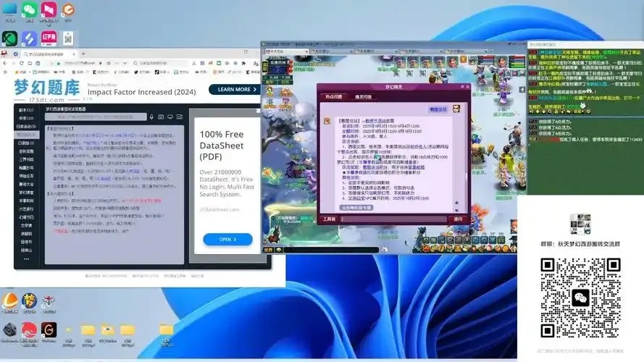
Task: Open the dark rock desktop icon
Action: [9, 330]
